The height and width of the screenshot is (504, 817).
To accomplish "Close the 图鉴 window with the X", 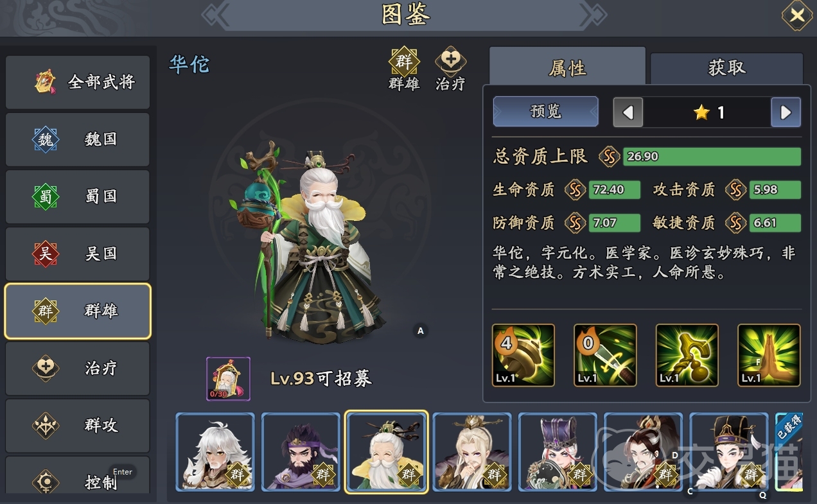I will coord(797,15).
